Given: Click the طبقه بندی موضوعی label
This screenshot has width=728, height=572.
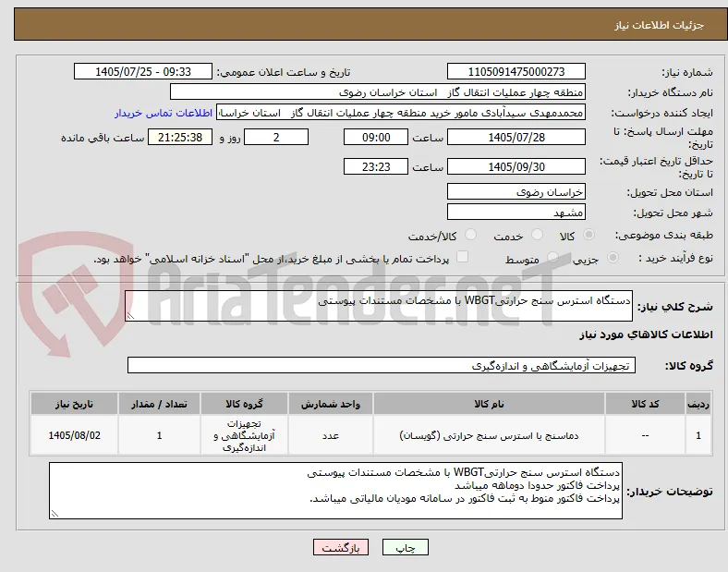Looking at the screenshot, I should pos(664,236).
